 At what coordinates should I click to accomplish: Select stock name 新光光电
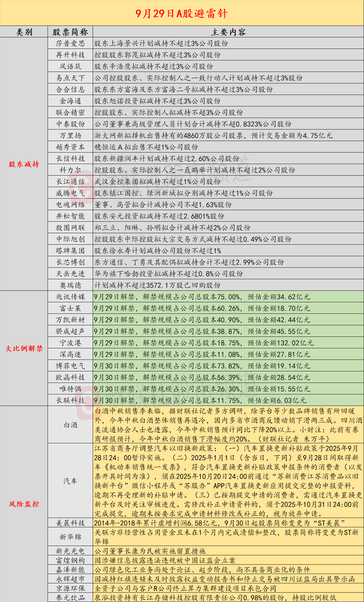click(x=70, y=551)
